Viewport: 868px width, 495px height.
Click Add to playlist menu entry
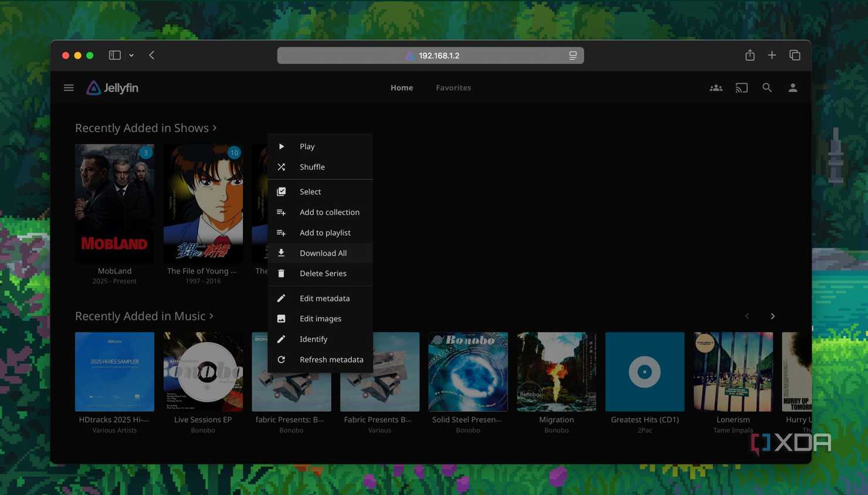[x=320, y=233]
